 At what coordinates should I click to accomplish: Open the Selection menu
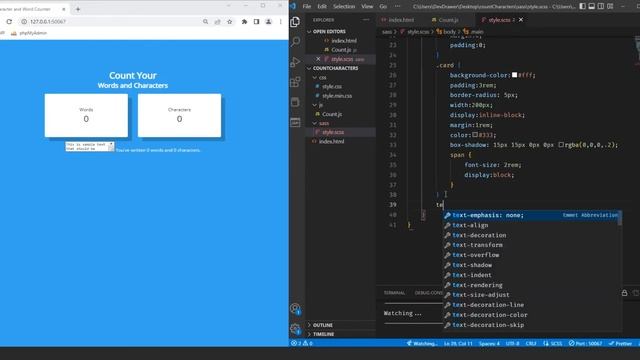coord(344,6)
